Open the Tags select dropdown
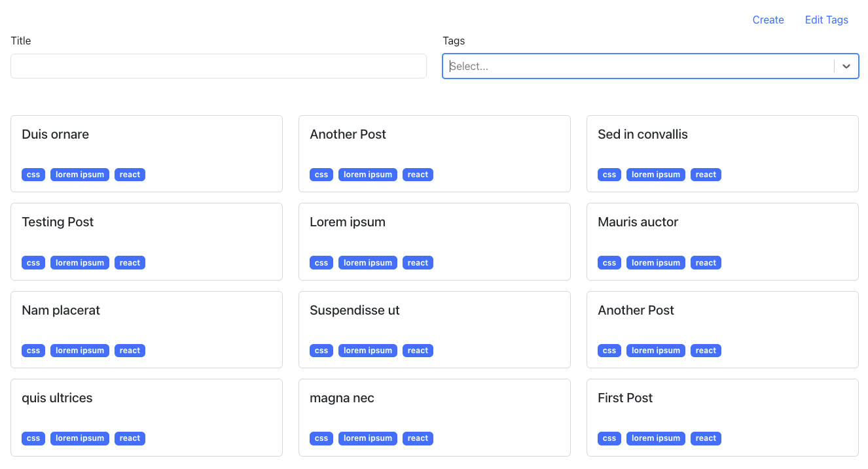 point(651,66)
